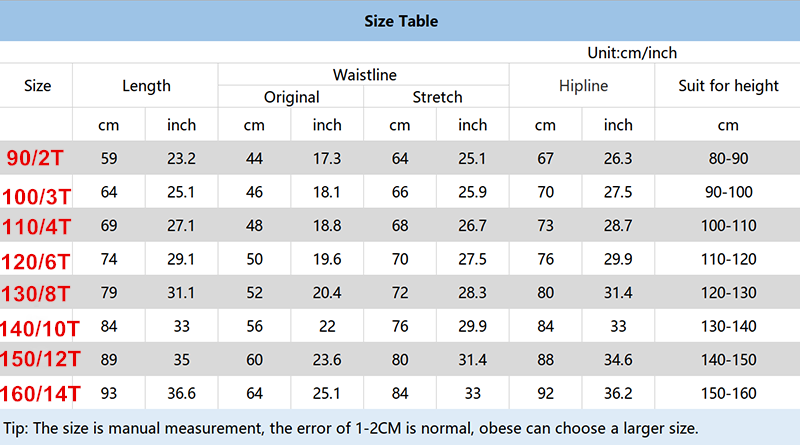
Task: Select the Original waistline subheader
Action: point(292,97)
